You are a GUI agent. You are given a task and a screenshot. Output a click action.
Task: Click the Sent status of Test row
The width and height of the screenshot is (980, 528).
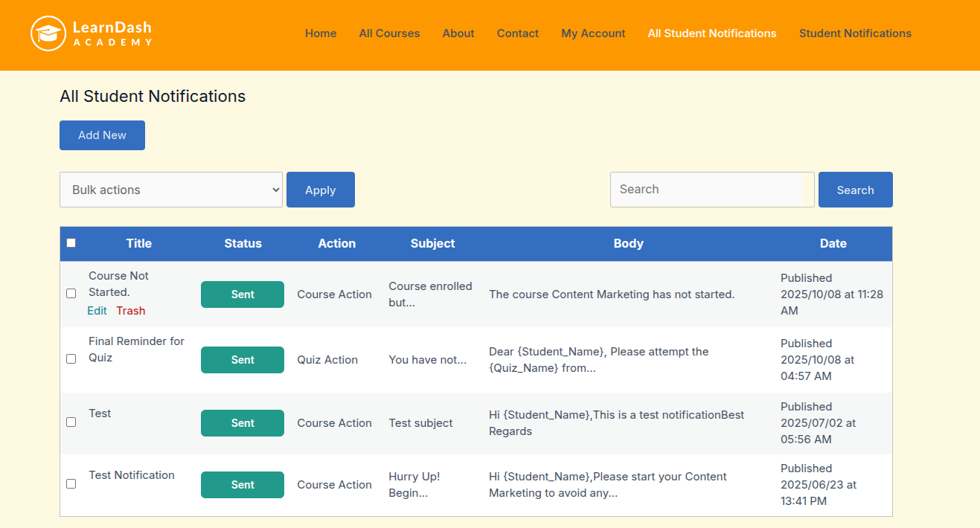(x=243, y=423)
